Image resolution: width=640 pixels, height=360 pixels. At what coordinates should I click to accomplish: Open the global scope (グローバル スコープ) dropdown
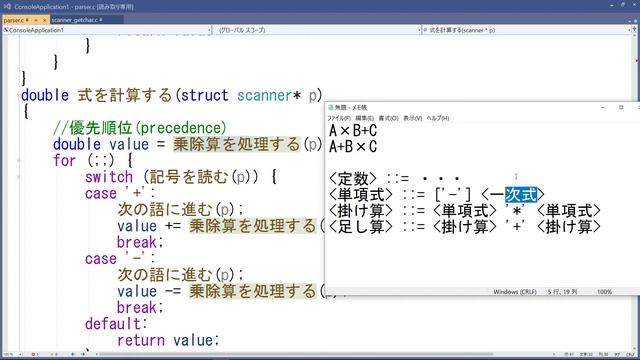click(x=318, y=30)
